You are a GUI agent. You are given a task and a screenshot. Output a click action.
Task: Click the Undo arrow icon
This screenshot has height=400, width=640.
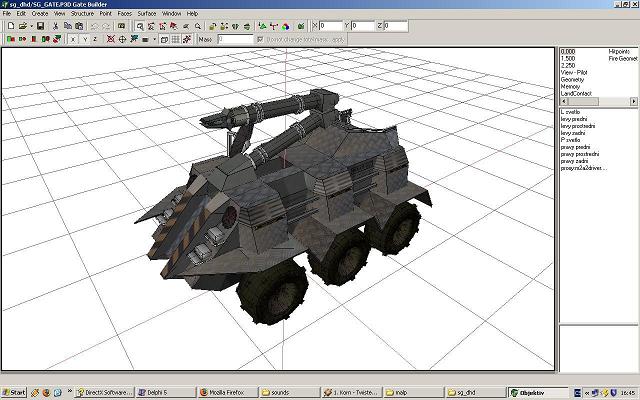click(x=95, y=26)
